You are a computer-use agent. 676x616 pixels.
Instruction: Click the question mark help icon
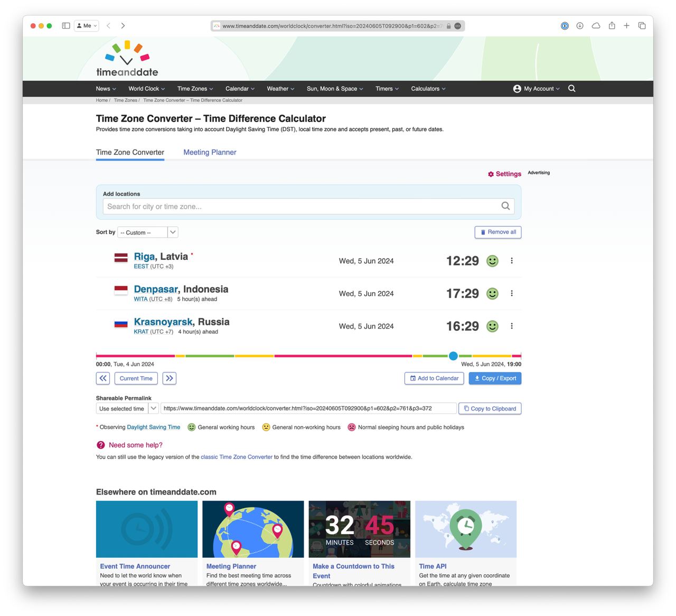[x=101, y=445]
